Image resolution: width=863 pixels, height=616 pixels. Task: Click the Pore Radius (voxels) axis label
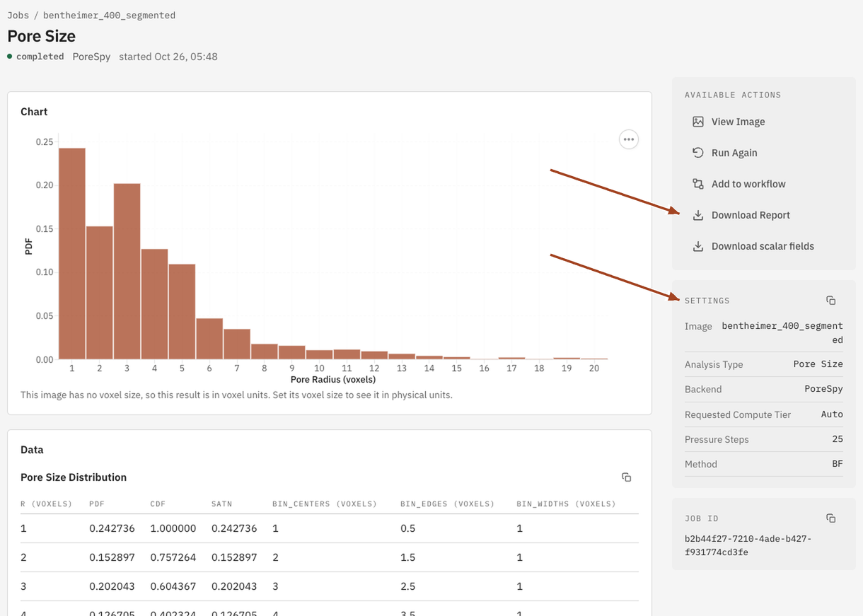(333, 380)
